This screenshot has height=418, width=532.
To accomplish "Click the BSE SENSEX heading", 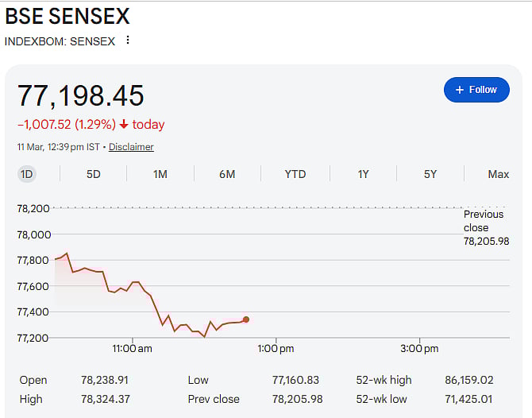I will click(x=67, y=16).
